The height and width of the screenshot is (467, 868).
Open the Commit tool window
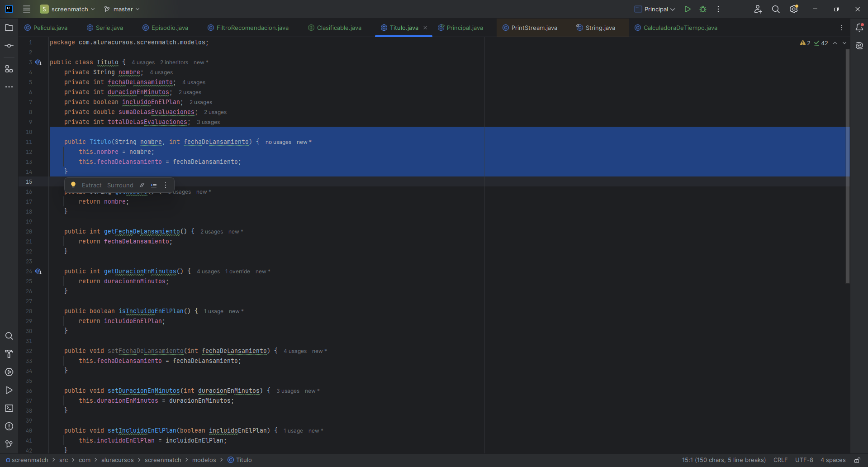[x=9, y=46]
